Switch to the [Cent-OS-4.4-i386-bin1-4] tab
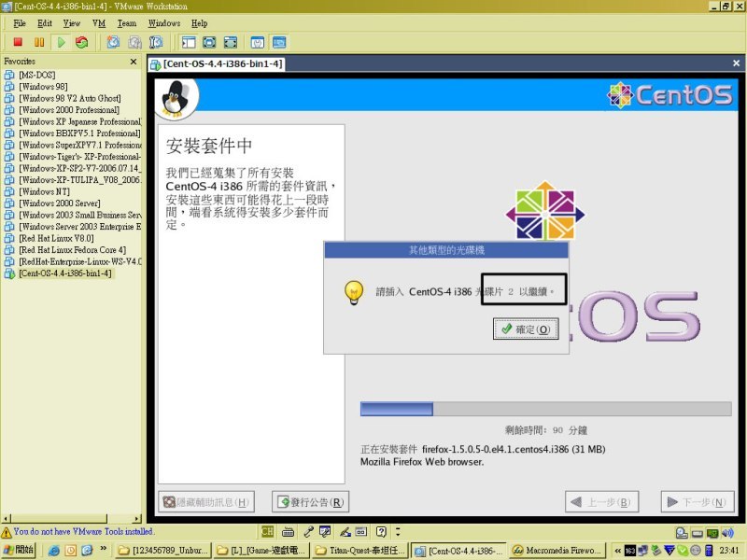The height and width of the screenshot is (560, 747). (217, 63)
